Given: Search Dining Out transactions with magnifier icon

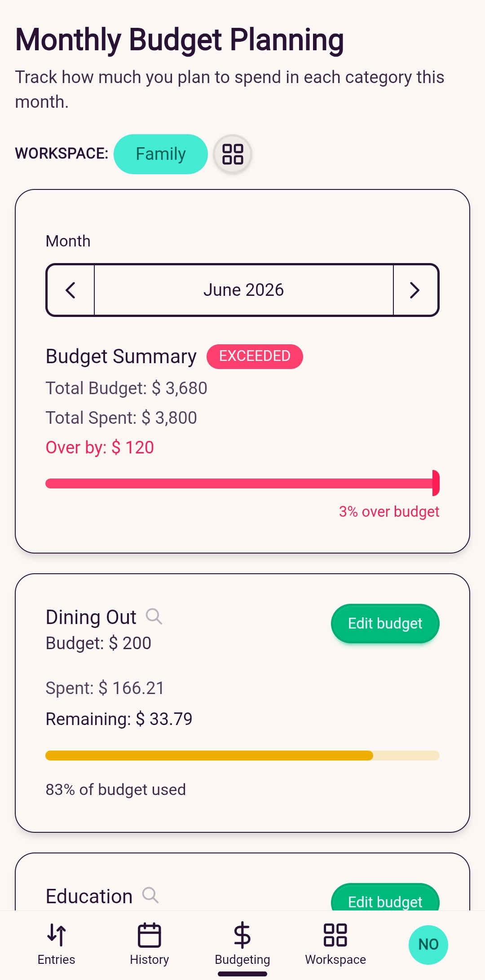Looking at the screenshot, I should [154, 616].
